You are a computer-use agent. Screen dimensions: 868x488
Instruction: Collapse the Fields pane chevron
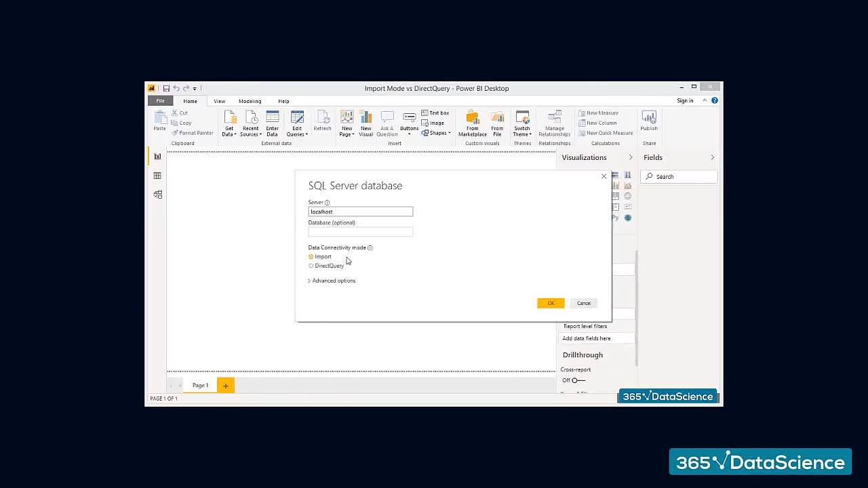[712, 157]
